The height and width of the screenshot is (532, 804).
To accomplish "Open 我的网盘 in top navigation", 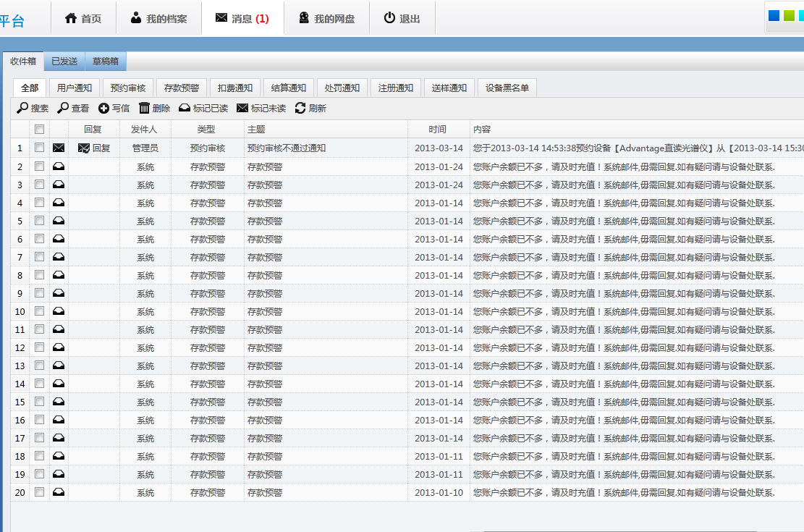I will [326, 19].
